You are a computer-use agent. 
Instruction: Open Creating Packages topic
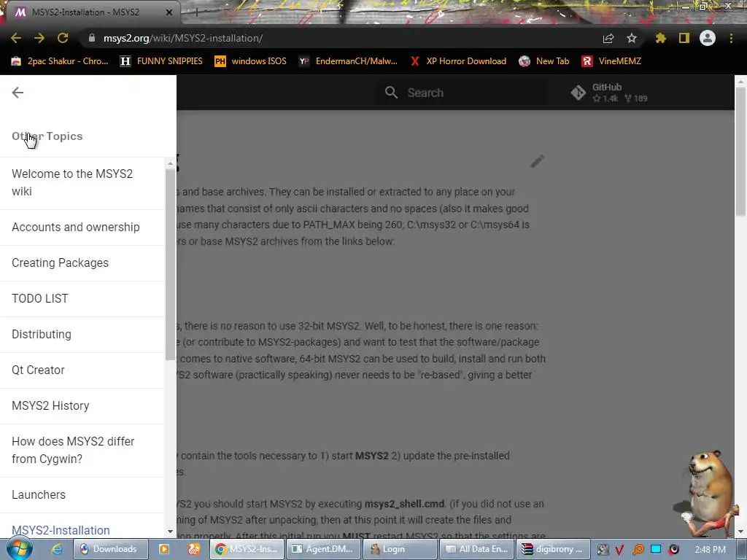click(x=82, y=262)
